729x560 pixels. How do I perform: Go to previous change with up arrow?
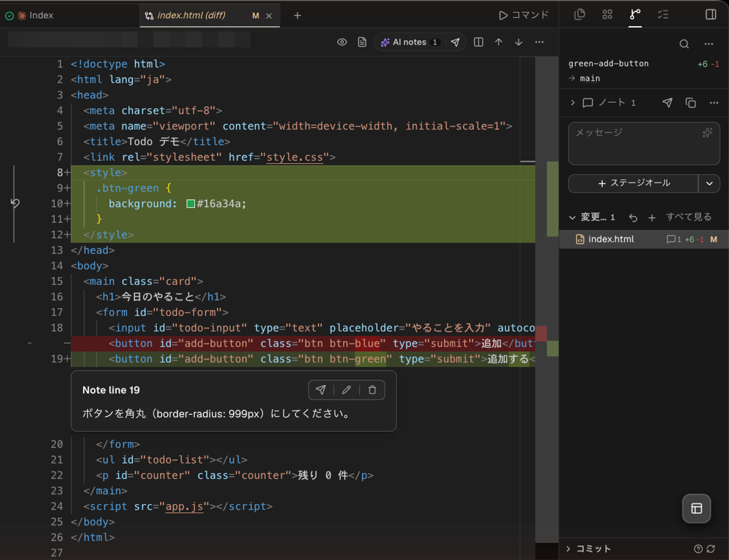pyautogui.click(x=499, y=42)
